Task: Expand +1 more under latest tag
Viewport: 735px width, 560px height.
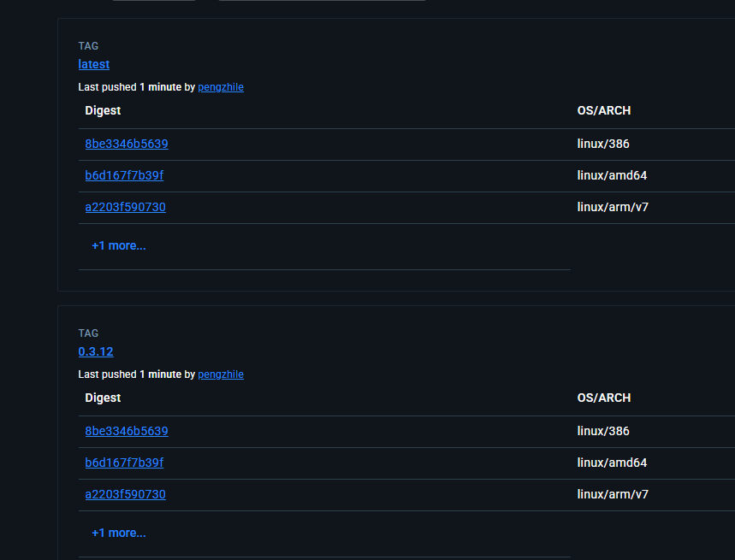Action: (x=119, y=246)
